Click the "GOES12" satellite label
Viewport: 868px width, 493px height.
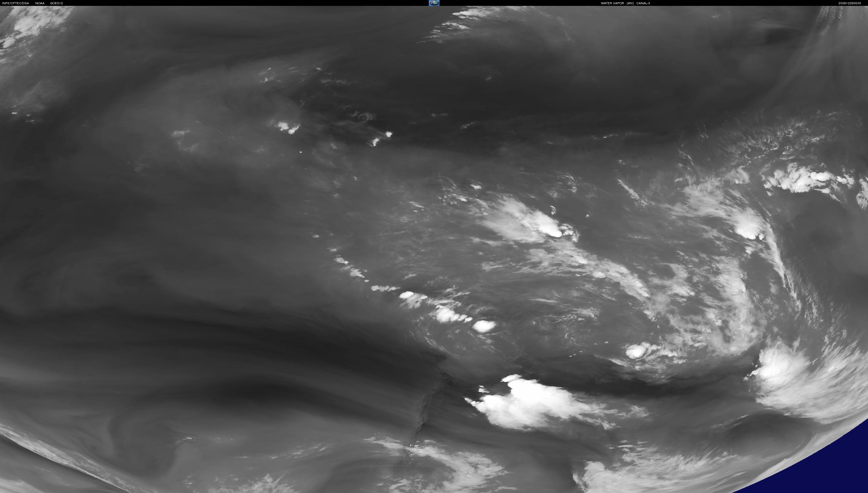(57, 3)
